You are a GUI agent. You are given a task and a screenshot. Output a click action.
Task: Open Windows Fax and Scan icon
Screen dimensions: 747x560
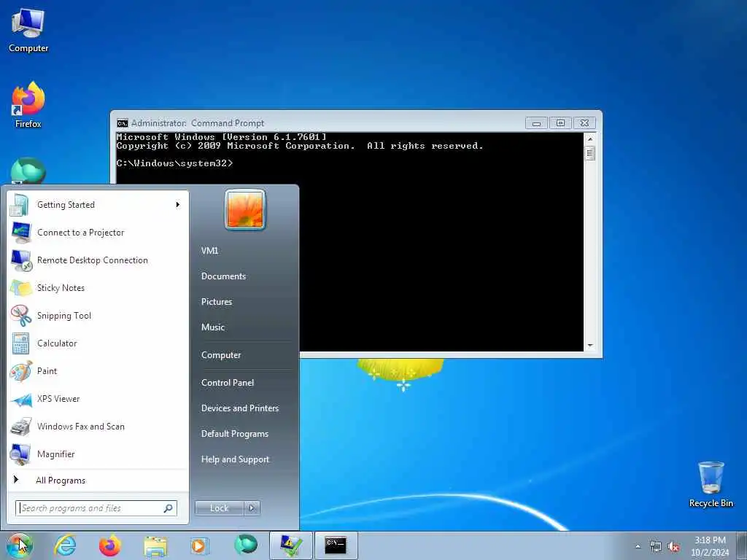point(20,427)
